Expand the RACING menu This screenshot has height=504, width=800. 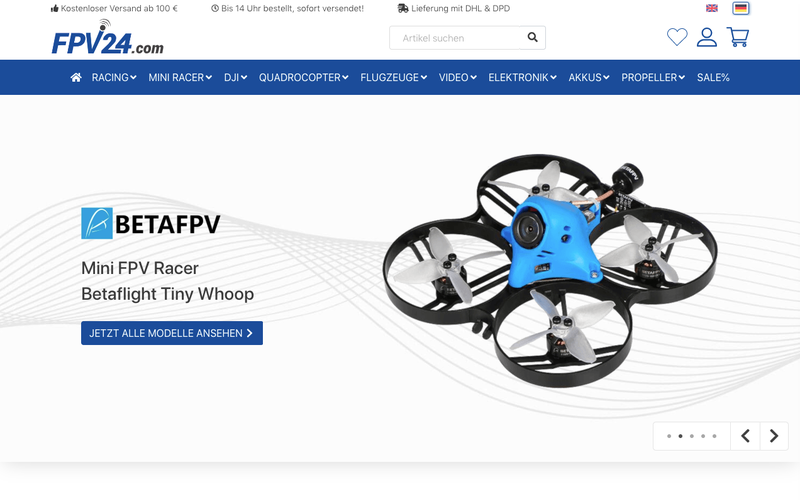(x=114, y=78)
